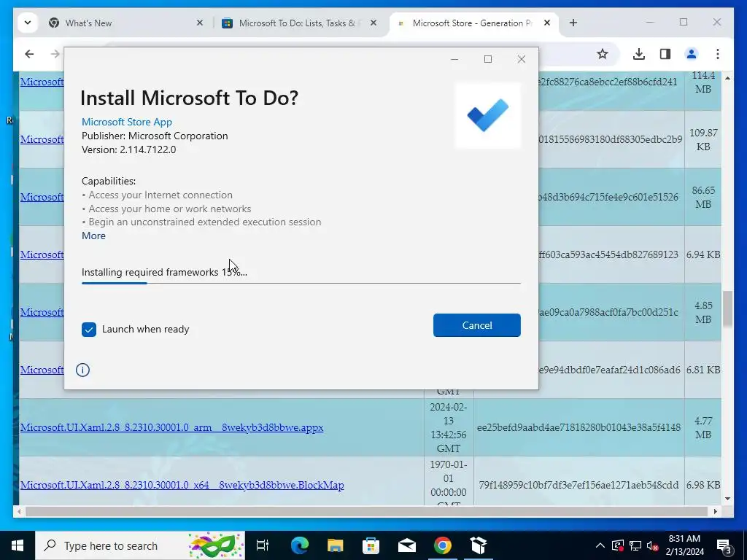Screen dimensions: 747x560
Task: Click hash 79f148959c10bf7df3e7ef156ae1271aeb548cdd
Action: coord(578,485)
